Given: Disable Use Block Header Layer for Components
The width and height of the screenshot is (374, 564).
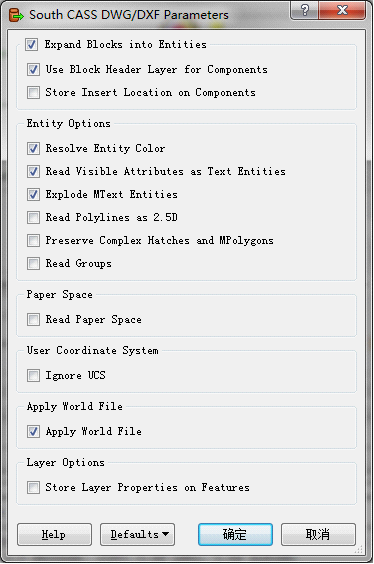Looking at the screenshot, I should pos(33,69).
